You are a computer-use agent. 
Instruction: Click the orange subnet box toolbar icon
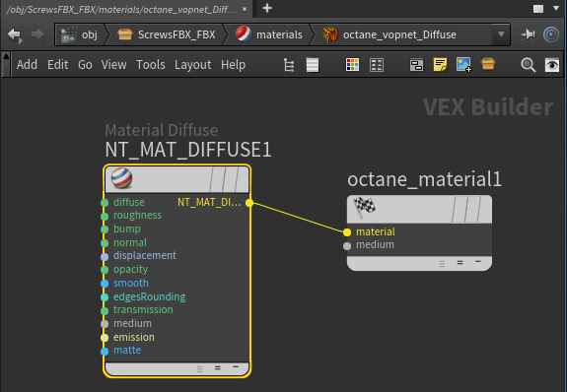pyautogui.click(x=488, y=64)
